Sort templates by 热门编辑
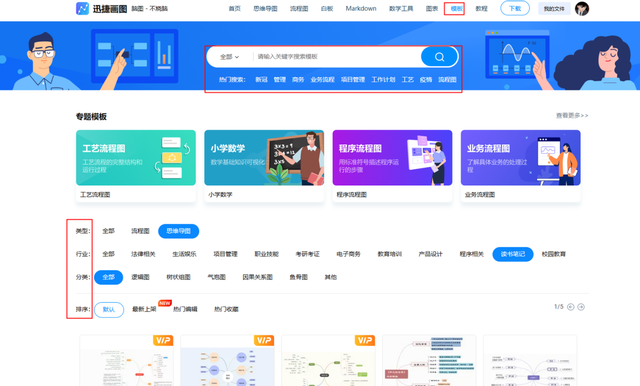This screenshot has height=386, width=640. [x=185, y=309]
